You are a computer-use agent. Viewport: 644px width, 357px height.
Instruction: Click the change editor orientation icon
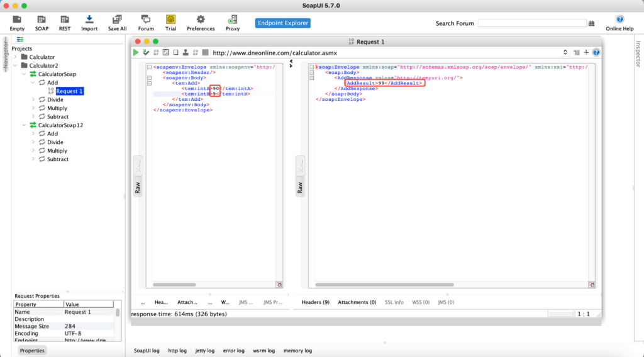(576, 53)
